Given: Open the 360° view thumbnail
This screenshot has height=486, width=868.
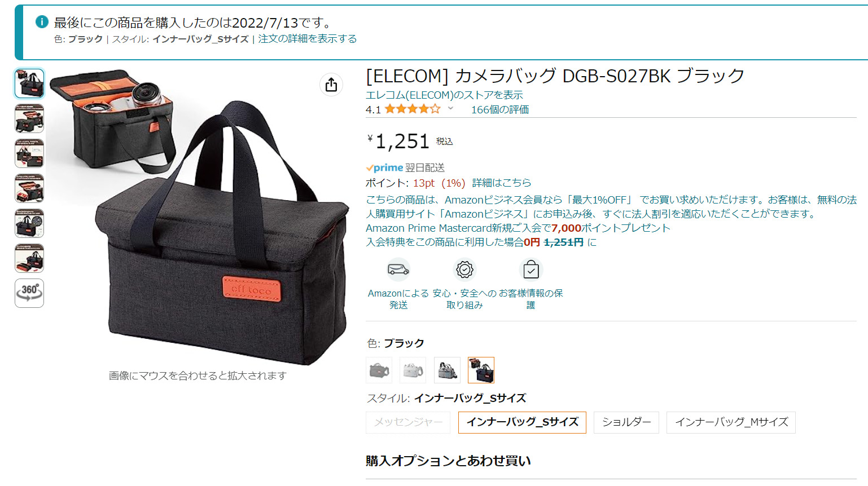Looking at the screenshot, I should point(29,293).
